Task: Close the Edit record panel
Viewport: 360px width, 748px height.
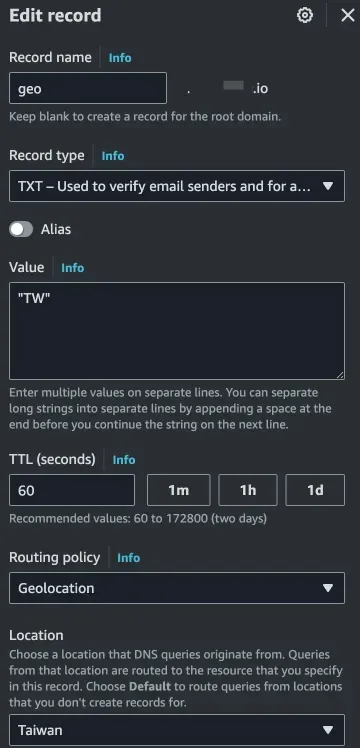Action: click(x=348, y=16)
